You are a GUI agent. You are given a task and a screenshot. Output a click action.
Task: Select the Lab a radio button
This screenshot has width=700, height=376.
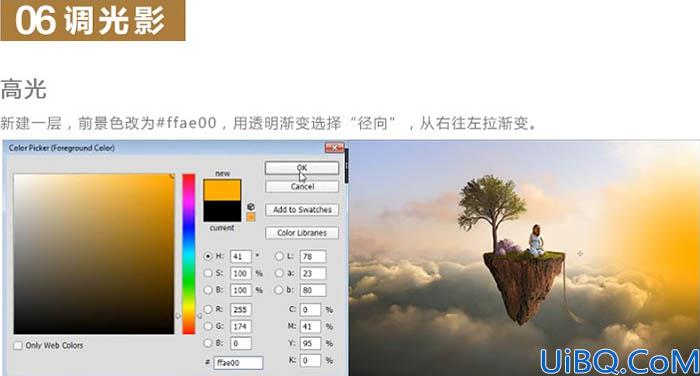(279, 273)
